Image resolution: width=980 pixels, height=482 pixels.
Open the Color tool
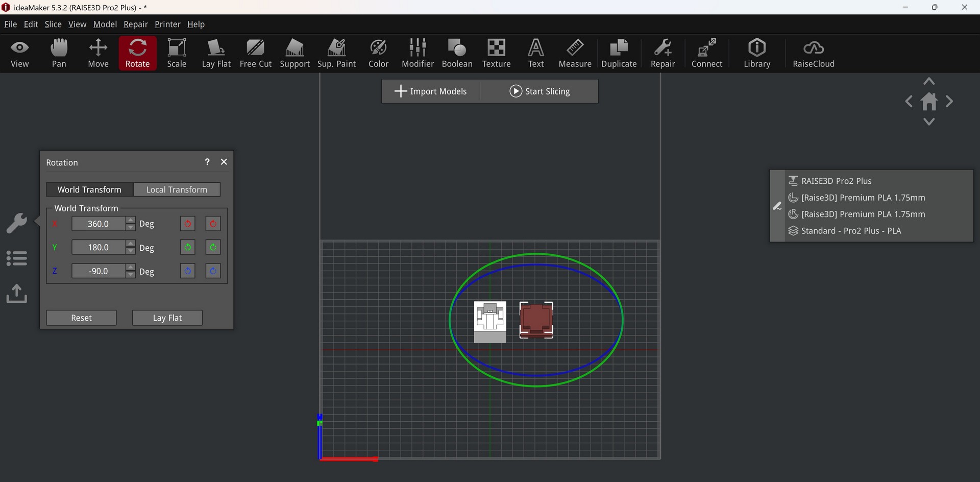[x=379, y=53]
